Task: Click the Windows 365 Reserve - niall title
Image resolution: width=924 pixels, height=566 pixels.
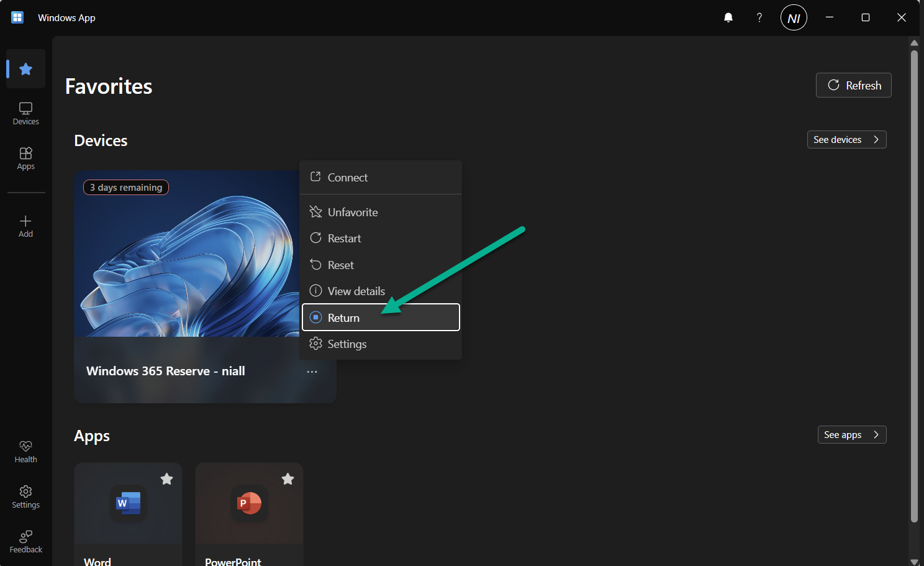Action: coord(166,371)
